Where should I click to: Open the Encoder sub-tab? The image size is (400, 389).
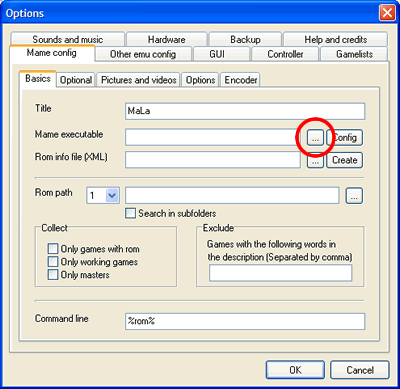click(x=241, y=80)
